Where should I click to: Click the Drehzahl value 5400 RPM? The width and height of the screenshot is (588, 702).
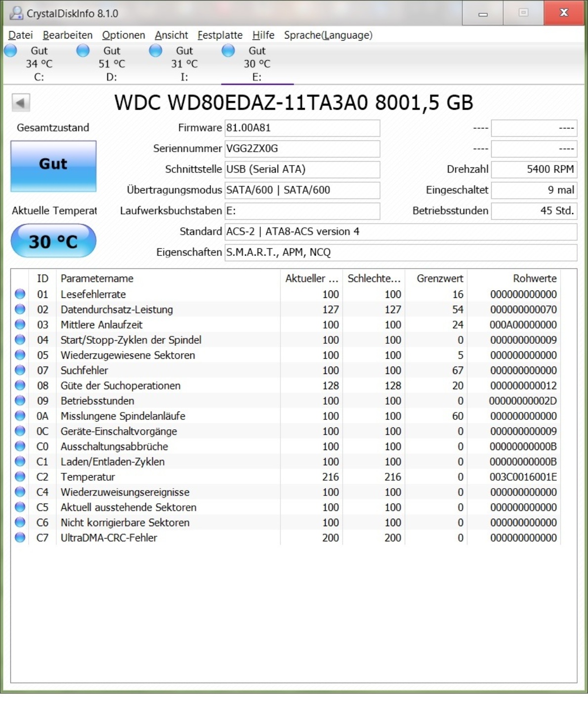[534, 169]
